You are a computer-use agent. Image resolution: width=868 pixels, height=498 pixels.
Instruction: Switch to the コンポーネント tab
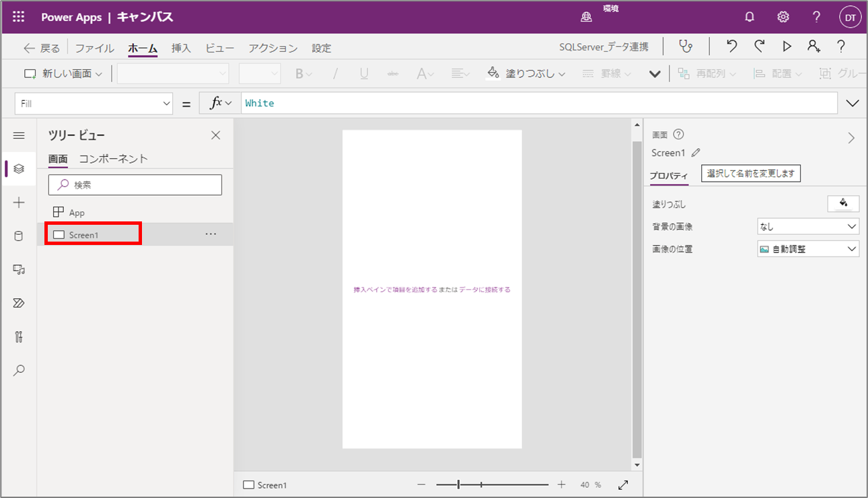[113, 159]
